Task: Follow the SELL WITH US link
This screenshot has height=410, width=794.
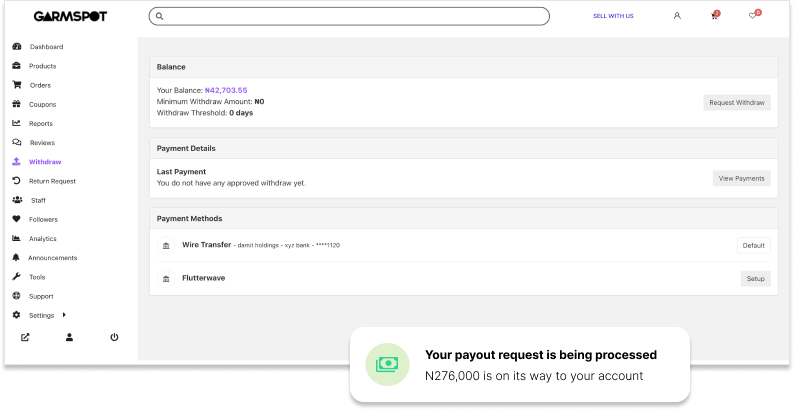Action: coord(613,16)
